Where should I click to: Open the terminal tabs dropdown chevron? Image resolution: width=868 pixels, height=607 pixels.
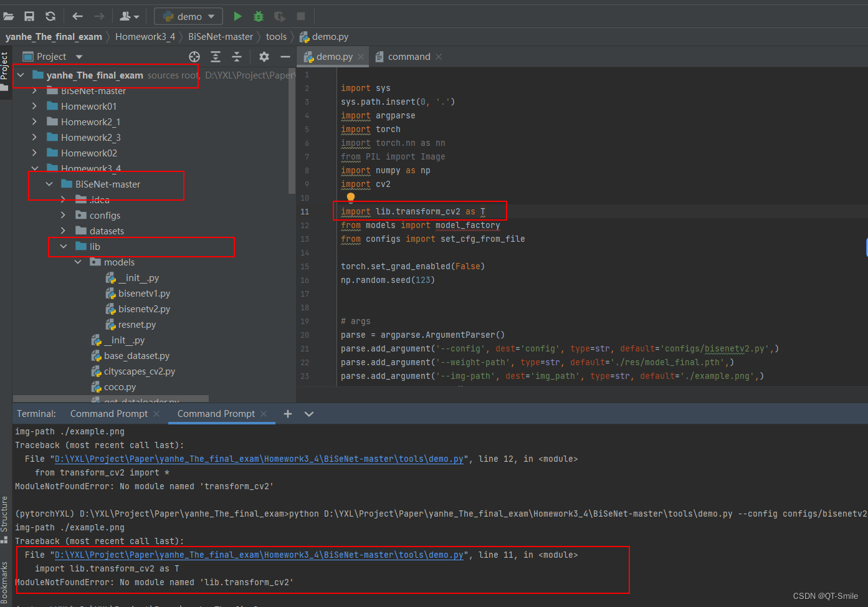pyautogui.click(x=309, y=414)
